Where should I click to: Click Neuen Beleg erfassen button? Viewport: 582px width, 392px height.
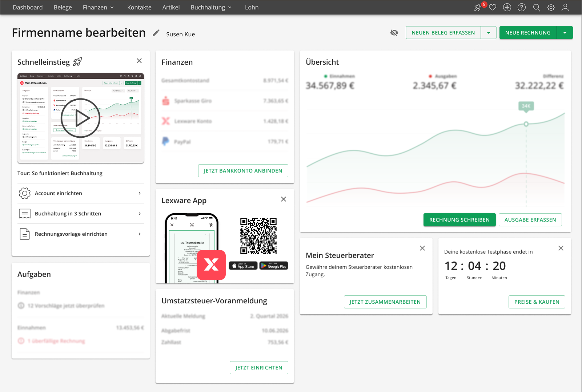click(443, 33)
